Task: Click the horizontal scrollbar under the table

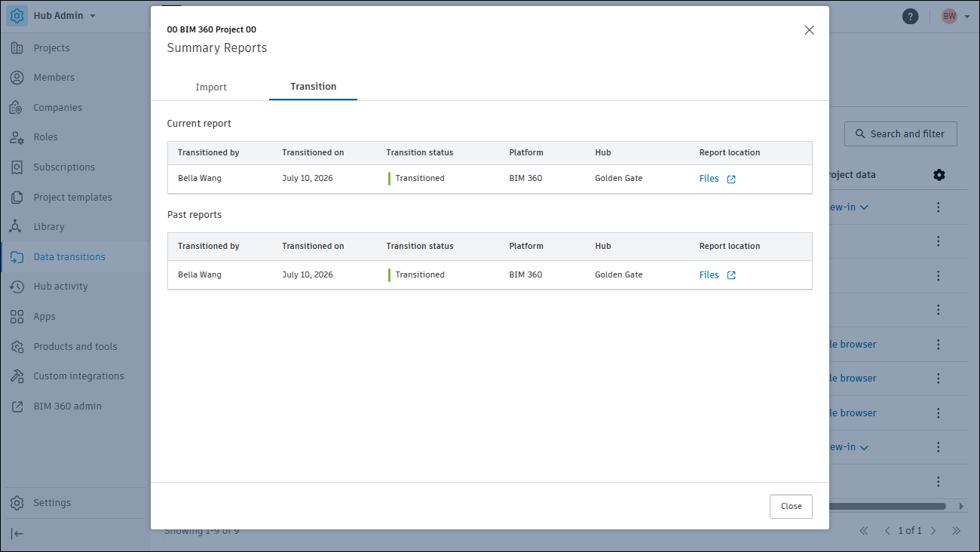Action: (887, 506)
